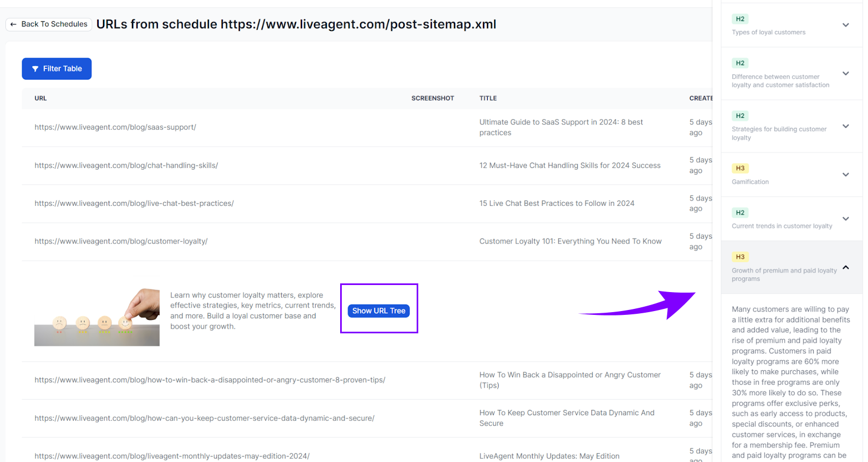Expand the Gamification section chevron
The width and height of the screenshot is (868, 462).
[x=846, y=175]
